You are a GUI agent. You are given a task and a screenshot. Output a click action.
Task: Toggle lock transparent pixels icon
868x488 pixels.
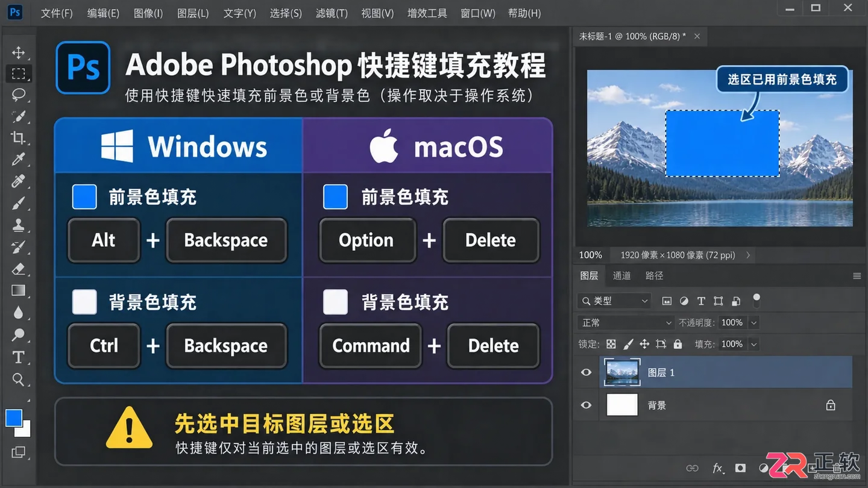[x=611, y=344]
